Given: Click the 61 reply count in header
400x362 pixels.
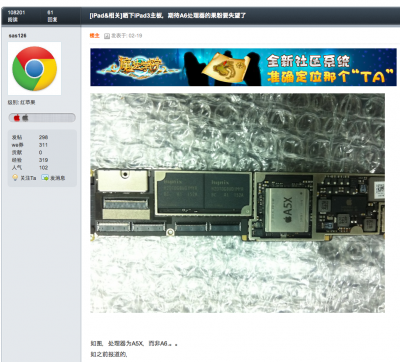Looking at the screenshot, I should coord(50,12).
